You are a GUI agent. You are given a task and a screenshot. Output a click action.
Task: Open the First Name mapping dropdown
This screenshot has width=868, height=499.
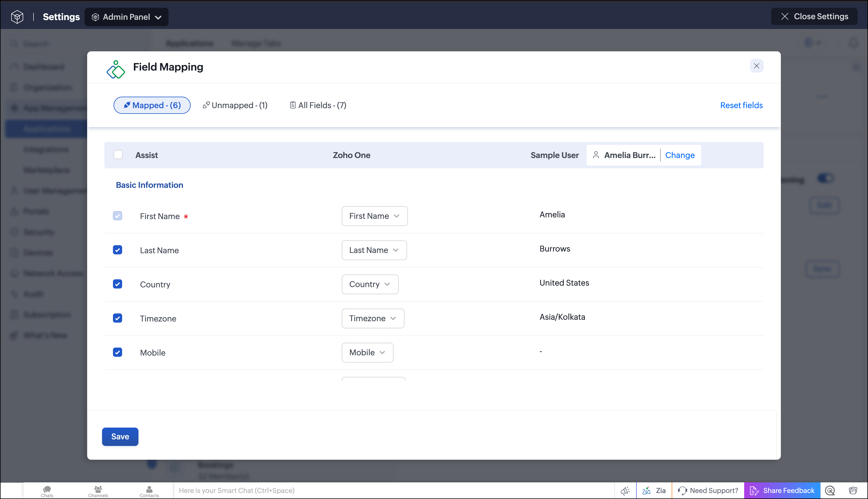tap(374, 216)
